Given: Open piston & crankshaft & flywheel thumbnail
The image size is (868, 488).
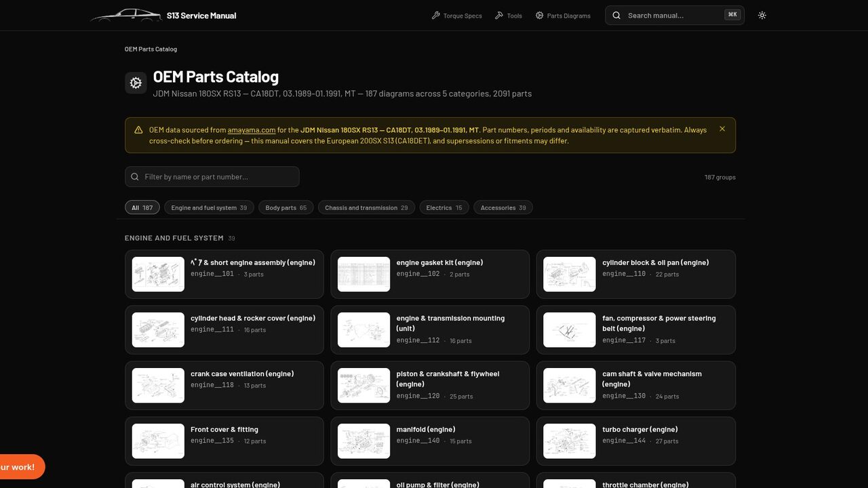Looking at the screenshot, I should point(364,386).
